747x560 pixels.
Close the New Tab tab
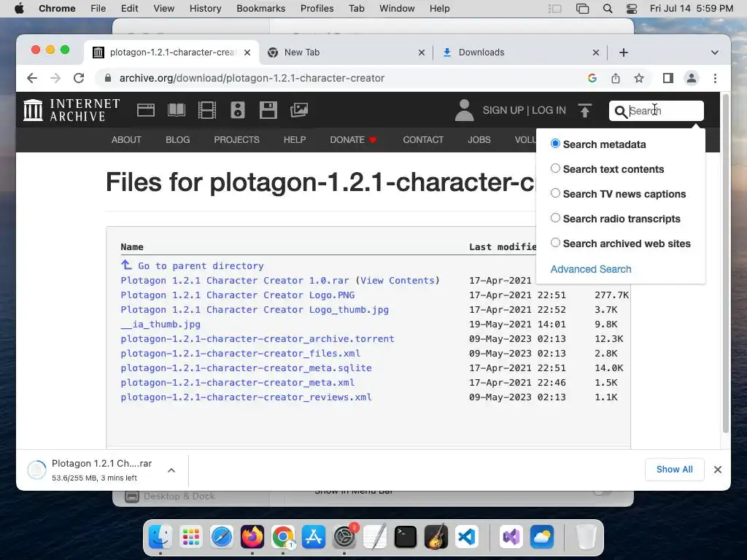(x=421, y=52)
